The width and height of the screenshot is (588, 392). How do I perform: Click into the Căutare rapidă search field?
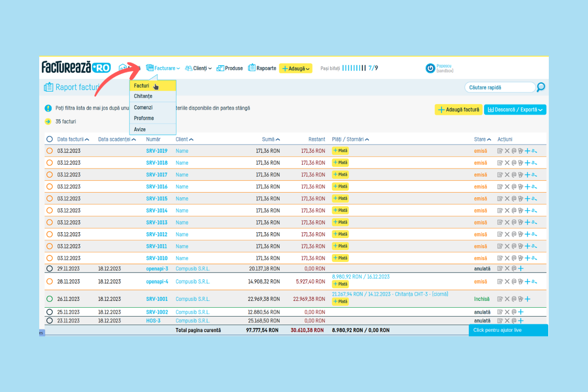(x=500, y=87)
